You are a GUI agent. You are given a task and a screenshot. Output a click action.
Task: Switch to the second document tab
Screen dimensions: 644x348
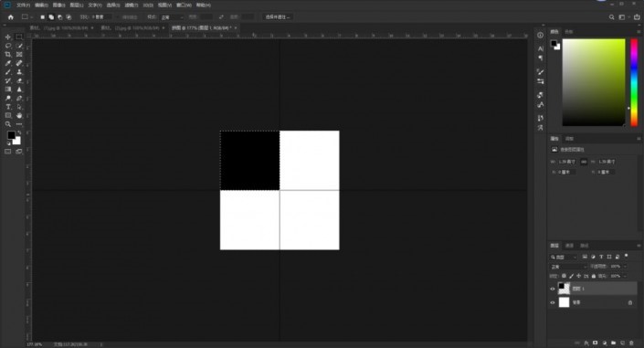[x=131, y=28]
